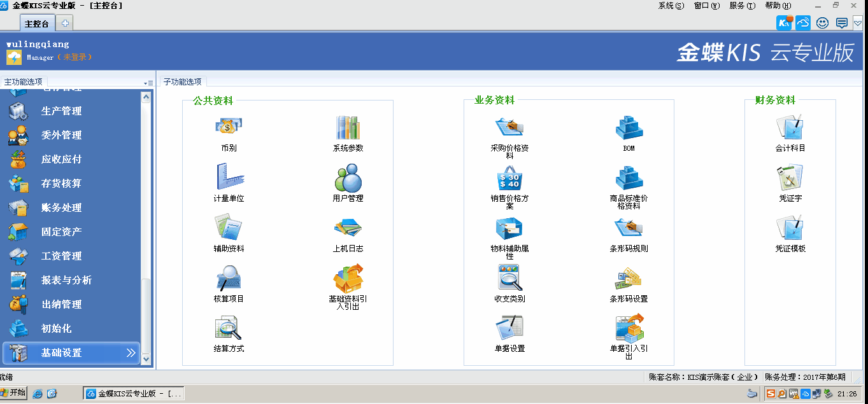Open the 主功能选项 panel dropdown arrow
Screen dimensions: 868x404
click(x=148, y=83)
